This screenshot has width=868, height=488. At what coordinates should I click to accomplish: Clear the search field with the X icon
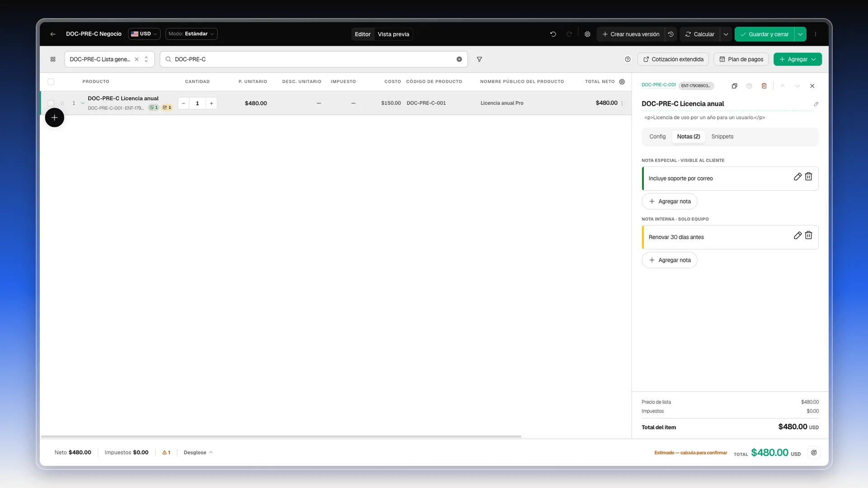[459, 59]
